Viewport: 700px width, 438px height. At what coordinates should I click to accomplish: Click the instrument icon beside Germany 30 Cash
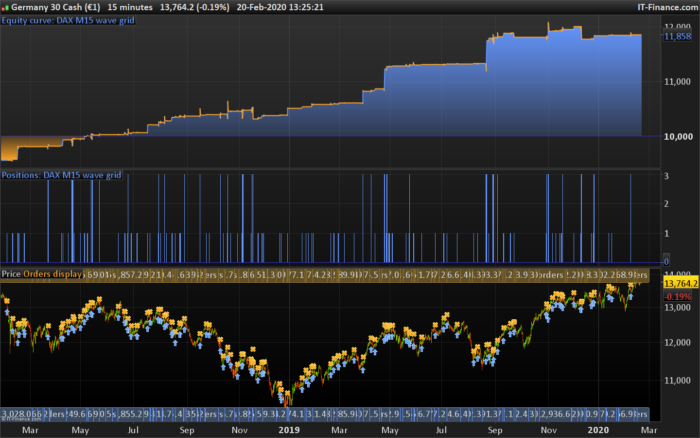(x=5, y=8)
